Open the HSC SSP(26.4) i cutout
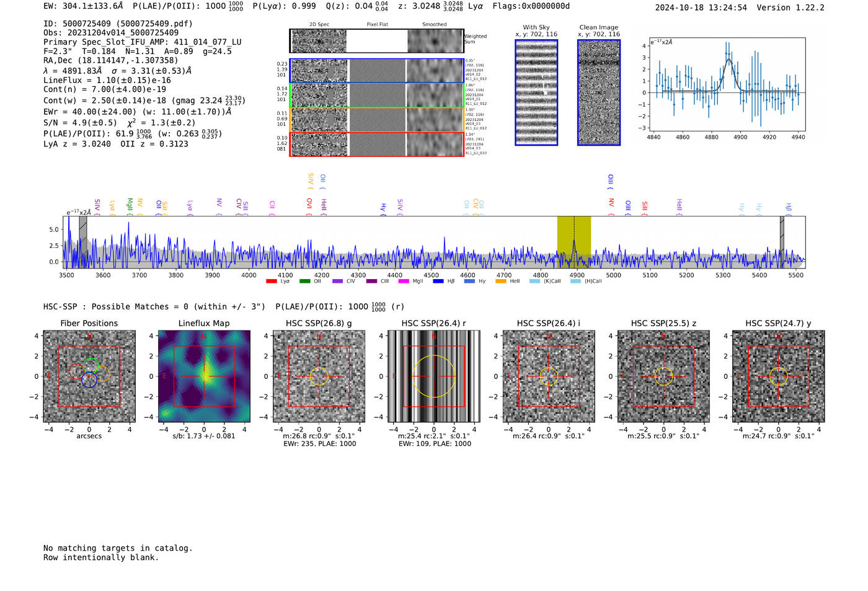 (x=549, y=376)
